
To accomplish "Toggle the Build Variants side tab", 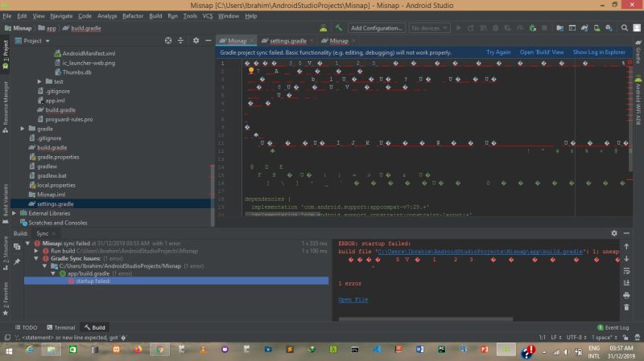I will [x=6, y=204].
